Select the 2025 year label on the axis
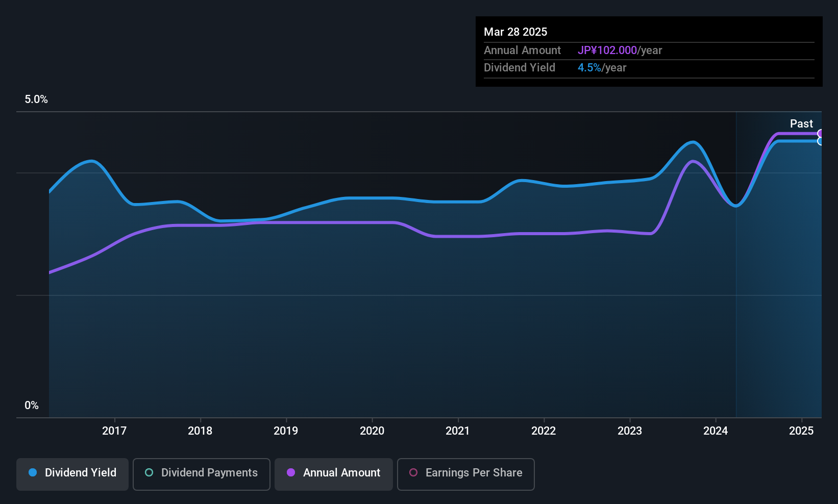Image resolution: width=838 pixels, height=504 pixels. tap(802, 431)
